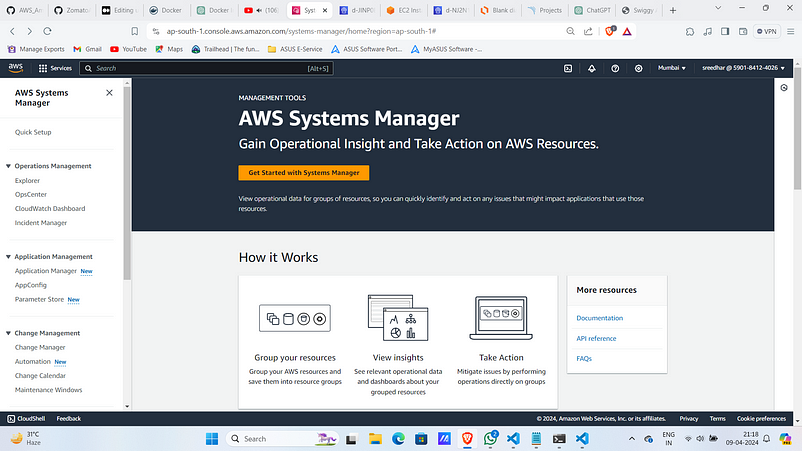Switch to the EC2 Inst browser tab
802x451 pixels.
[404, 10]
